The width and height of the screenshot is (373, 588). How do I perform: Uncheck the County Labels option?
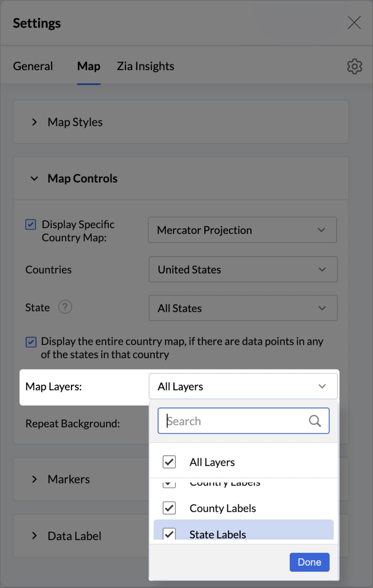pyautogui.click(x=169, y=508)
